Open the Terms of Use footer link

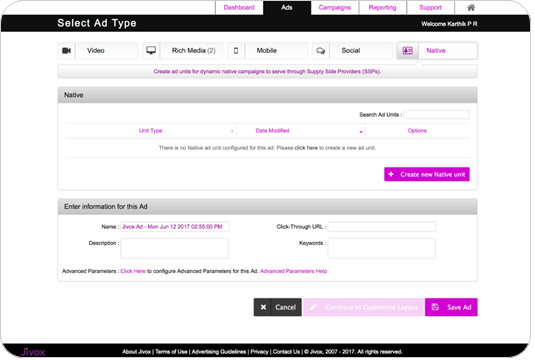(171, 352)
